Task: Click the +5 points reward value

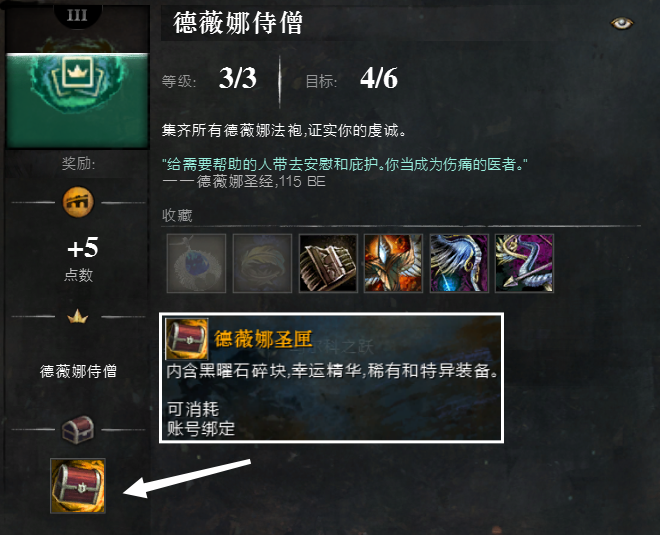Action: pos(82,247)
